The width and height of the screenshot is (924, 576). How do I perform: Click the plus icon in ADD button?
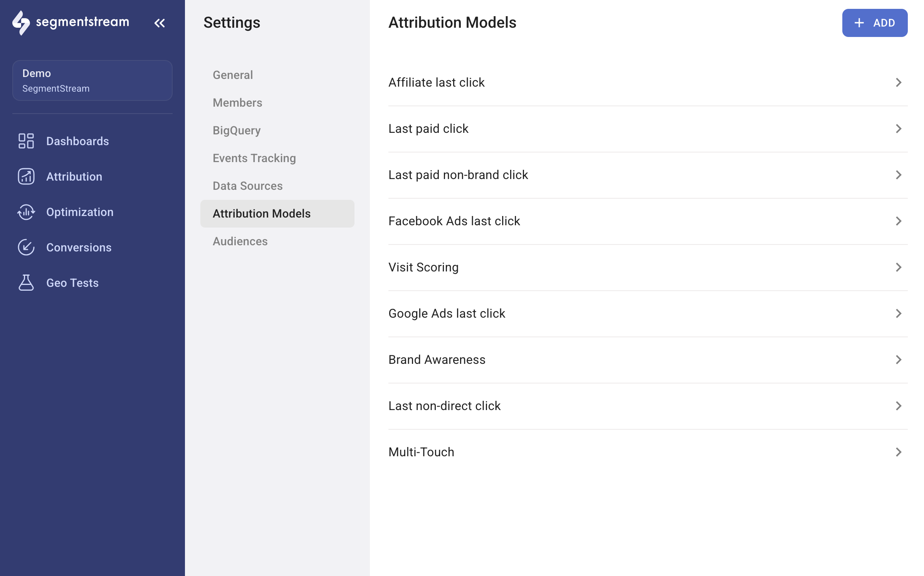point(859,23)
